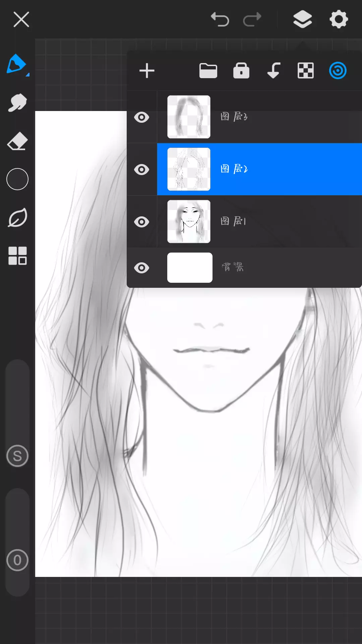Click the 图层3 layer name
The image size is (362, 644).
coord(234,117)
